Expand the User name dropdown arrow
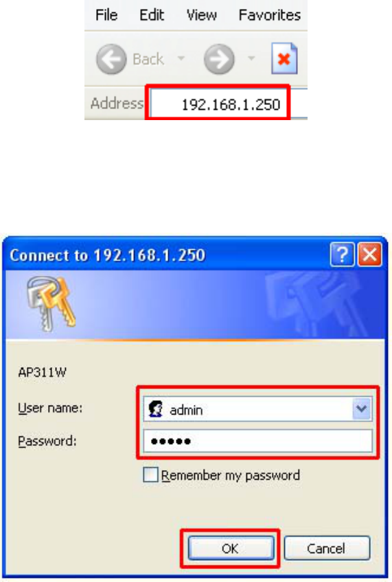Screen dimensions: 392x582 362,409
